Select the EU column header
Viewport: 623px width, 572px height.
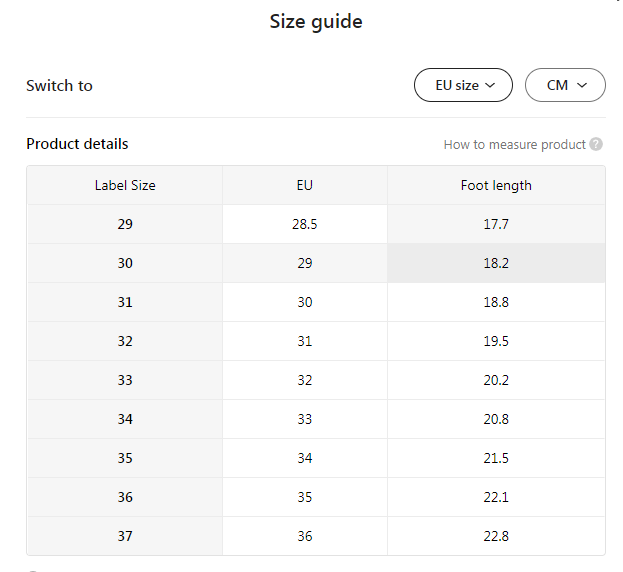304,185
